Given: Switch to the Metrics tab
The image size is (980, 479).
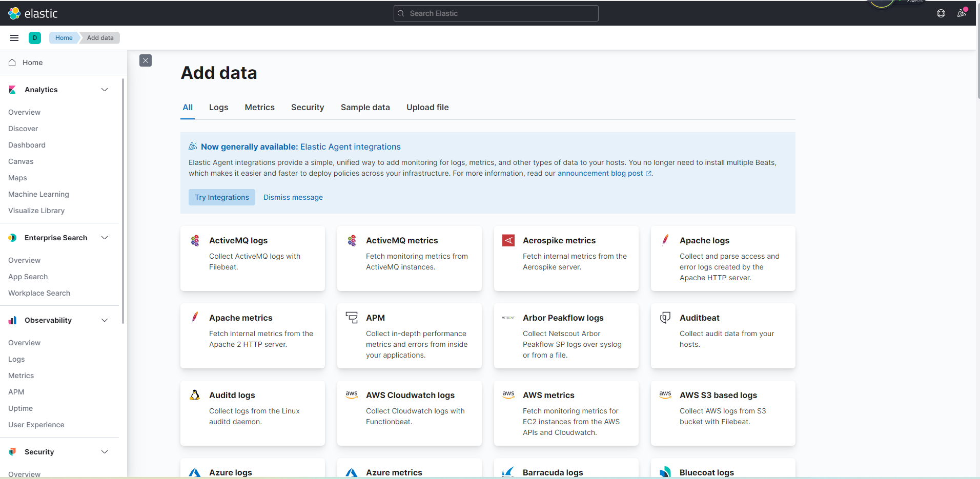Looking at the screenshot, I should [x=260, y=108].
